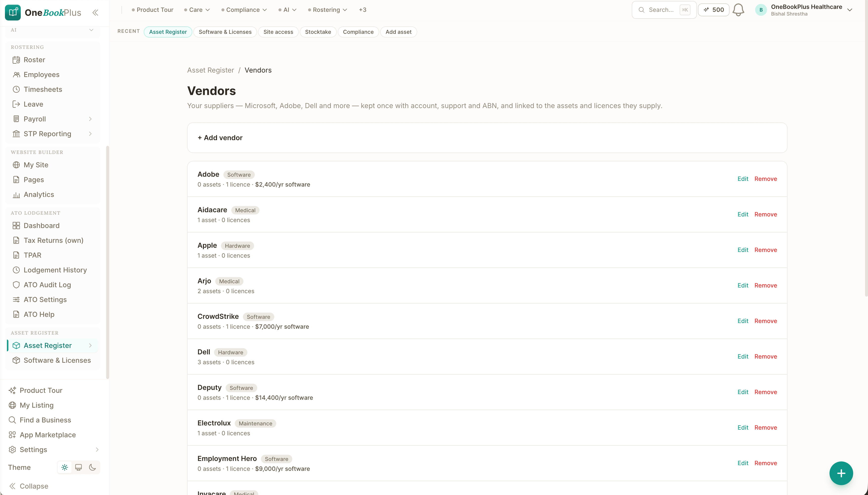Open My Listing in sidebar
The image size is (868, 495).
click(31, 405)
